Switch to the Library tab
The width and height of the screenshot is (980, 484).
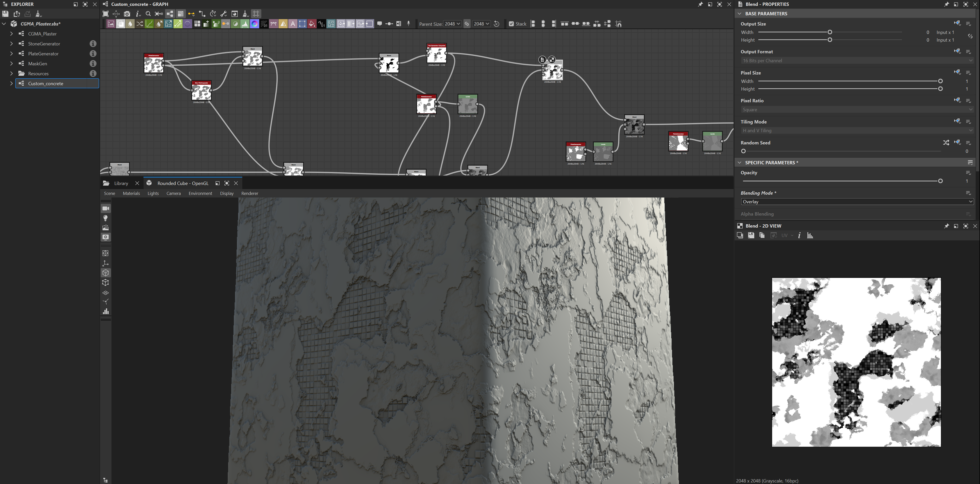[121, 183]
